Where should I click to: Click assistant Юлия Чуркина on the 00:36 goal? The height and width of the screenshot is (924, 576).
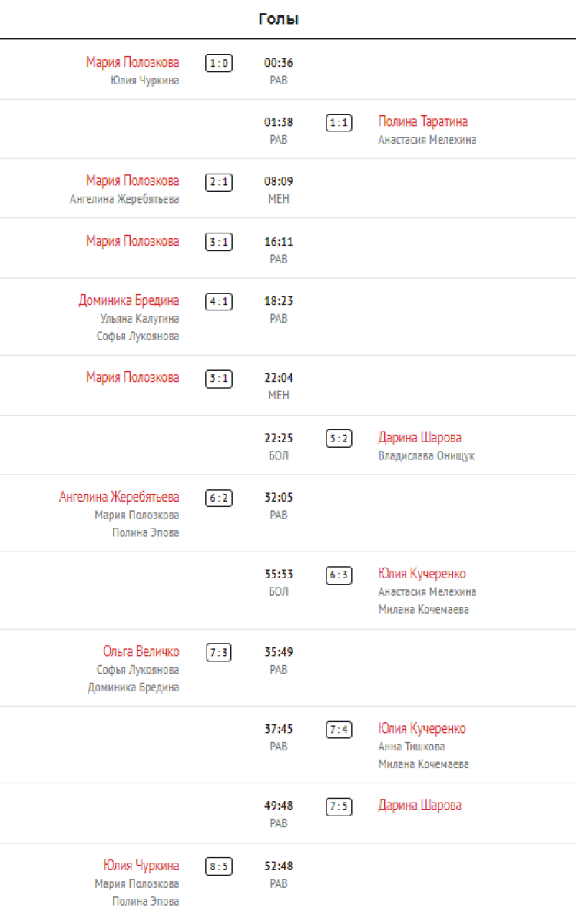pyautogui.click(x=144, y=80)
